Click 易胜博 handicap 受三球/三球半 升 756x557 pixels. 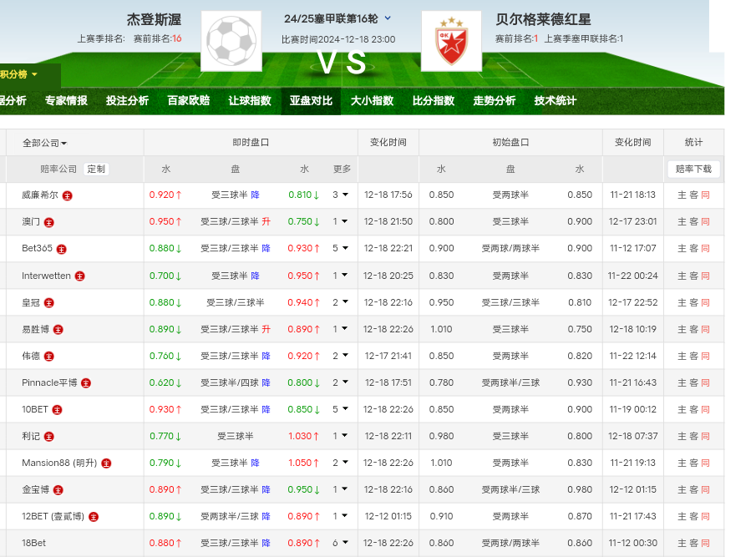(x=236, y=329)
